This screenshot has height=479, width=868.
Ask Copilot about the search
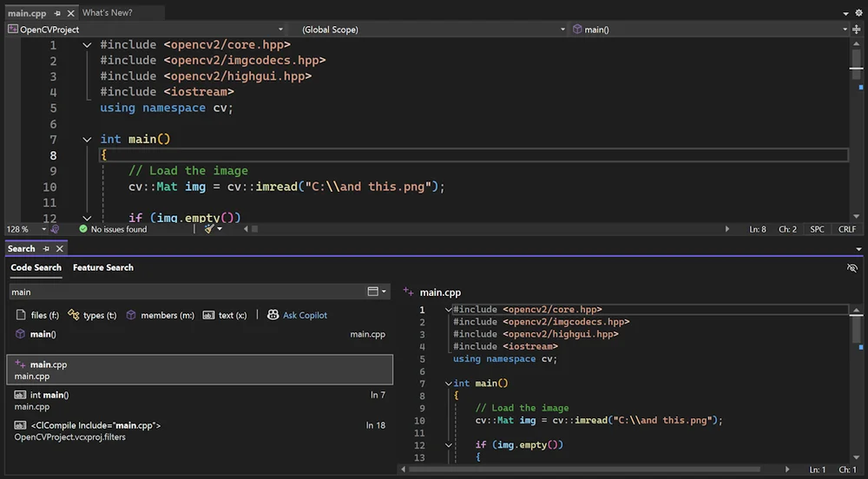tap(297, 315)
